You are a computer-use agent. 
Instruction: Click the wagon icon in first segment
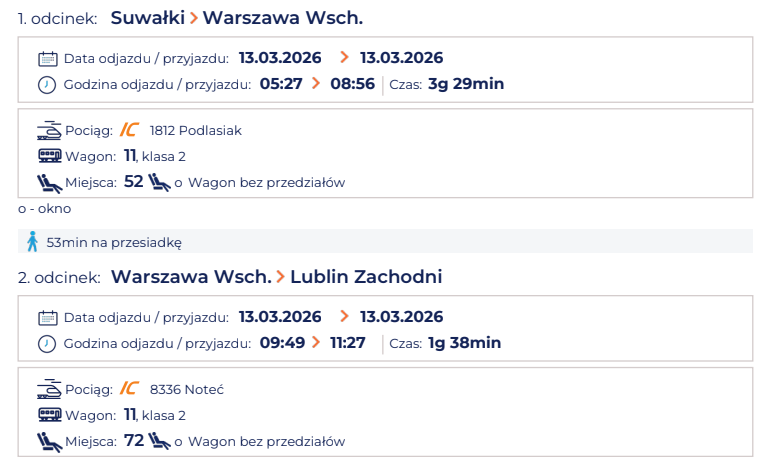[50, 156]
